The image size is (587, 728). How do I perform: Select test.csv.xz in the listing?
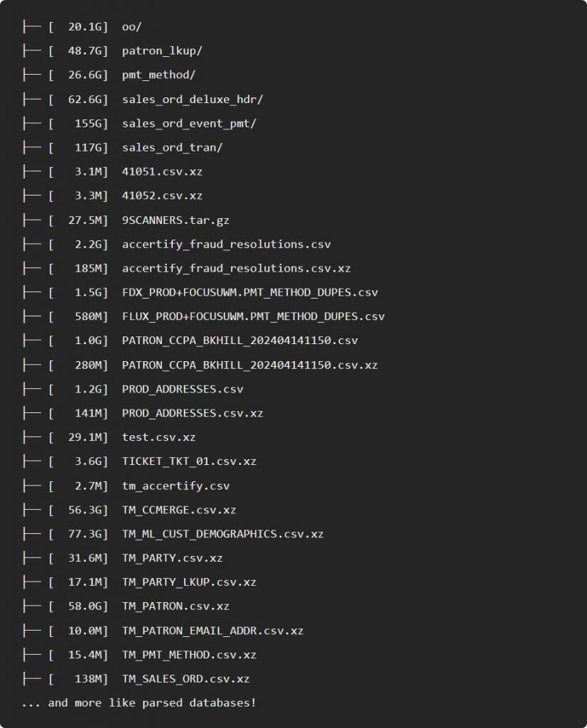pyautogui.click(x=158, y=437)
